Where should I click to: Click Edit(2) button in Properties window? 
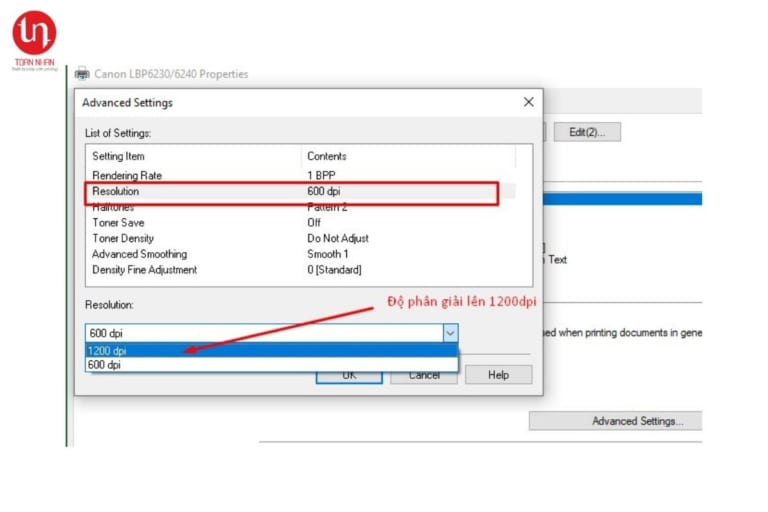coord(587,132)
